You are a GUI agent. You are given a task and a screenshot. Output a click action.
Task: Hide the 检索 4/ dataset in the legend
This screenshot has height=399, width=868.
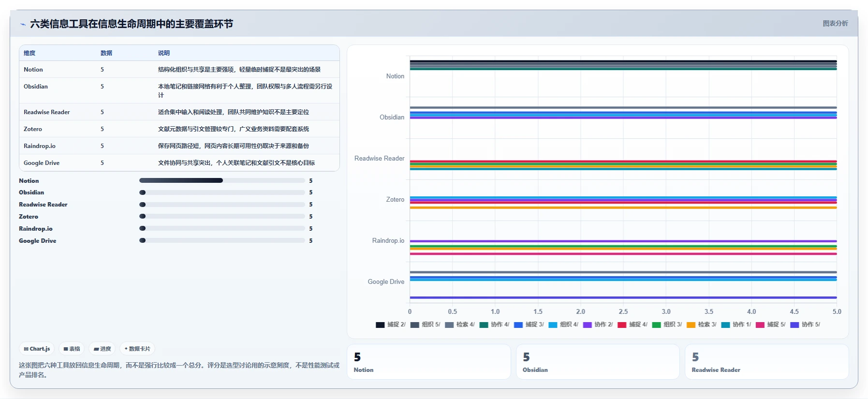460,325
